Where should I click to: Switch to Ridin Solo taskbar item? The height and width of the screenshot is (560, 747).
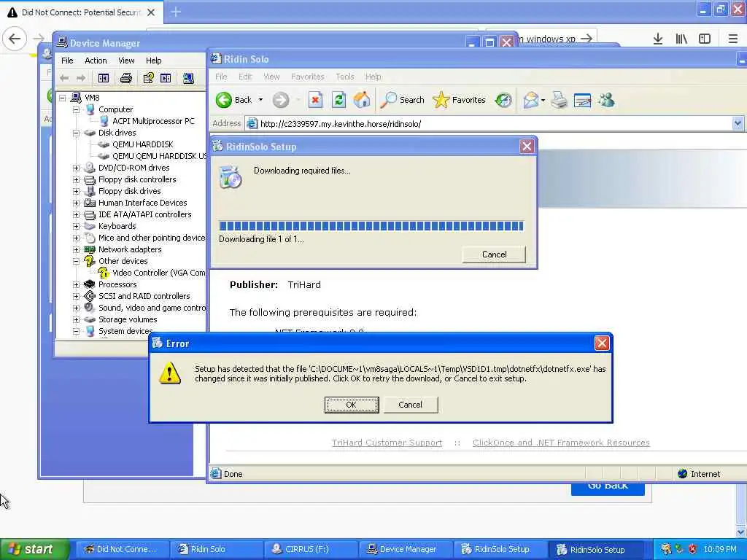pos(215,549)
